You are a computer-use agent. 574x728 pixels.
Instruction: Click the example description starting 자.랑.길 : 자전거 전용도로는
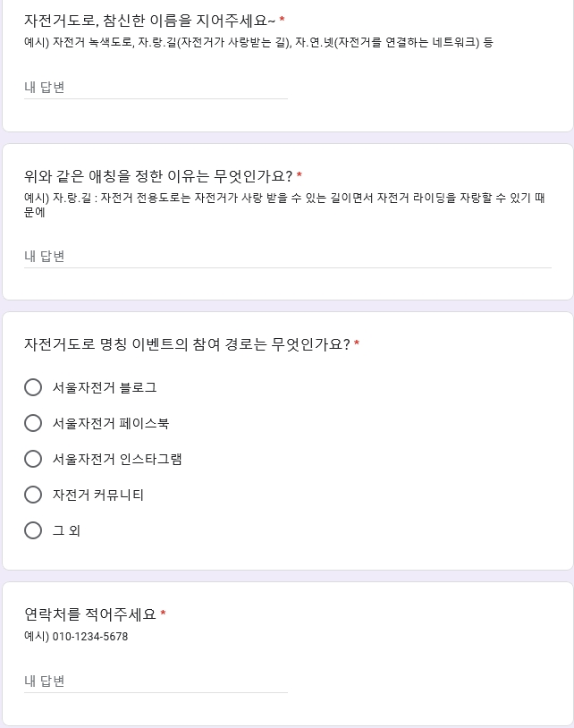(284, 205)
